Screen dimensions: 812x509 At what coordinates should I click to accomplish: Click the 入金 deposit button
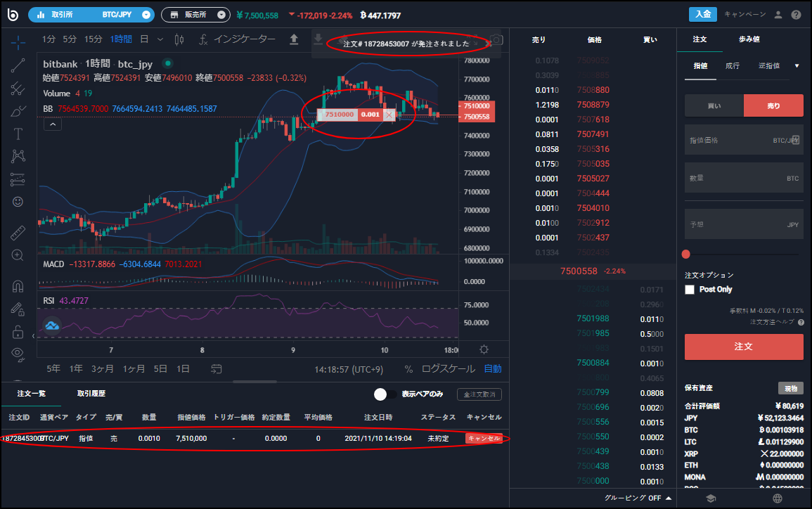[x=703, y=15]
